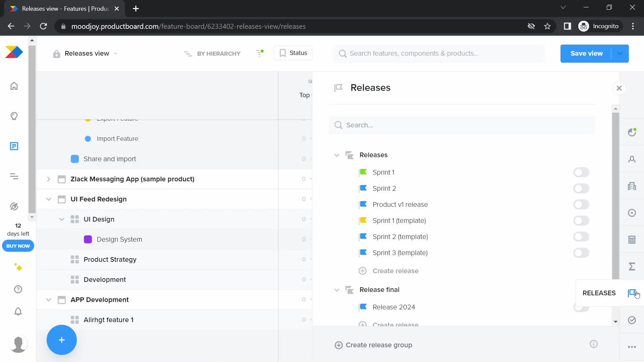Close the Releases panel
Viewport: 644px width, 362px height.
[x=619, y=88]
